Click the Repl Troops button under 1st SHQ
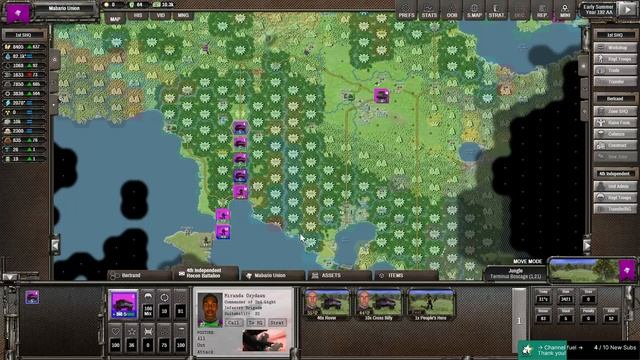The image size is (640, 360). 615,59
